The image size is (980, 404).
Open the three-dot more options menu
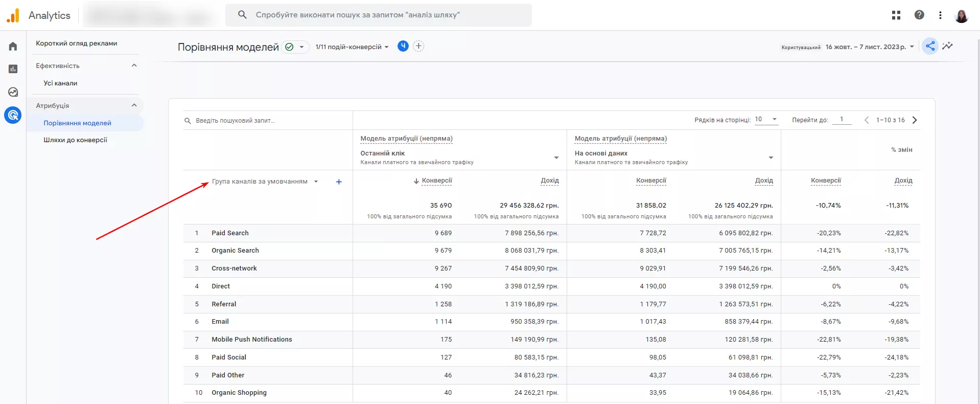click(940, 15)
